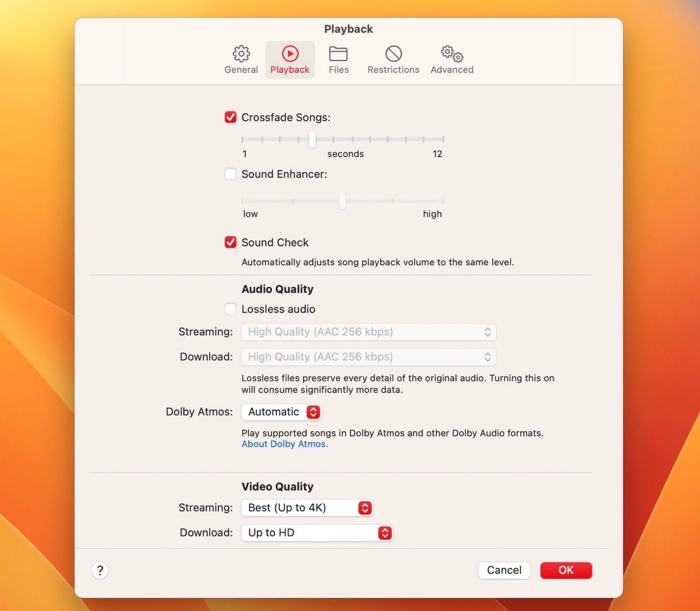Open Video Quality Download Up to HD dropdown
Viewport: 700px width, 611px height.
(x=317, y=533)
